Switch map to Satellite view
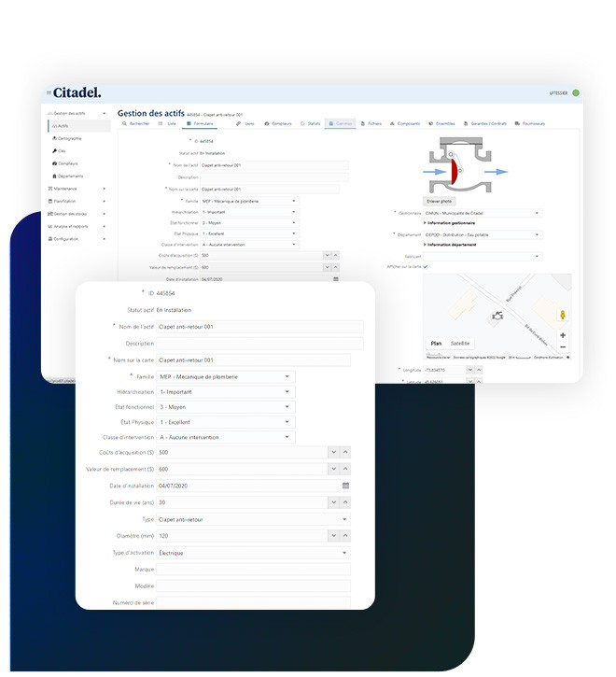 click(x=460, y=343)
